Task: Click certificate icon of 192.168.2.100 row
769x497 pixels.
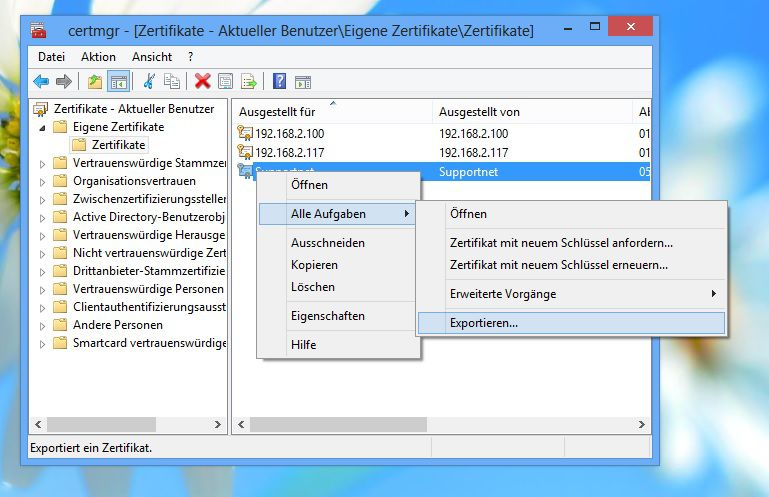Action: point(245,133)
